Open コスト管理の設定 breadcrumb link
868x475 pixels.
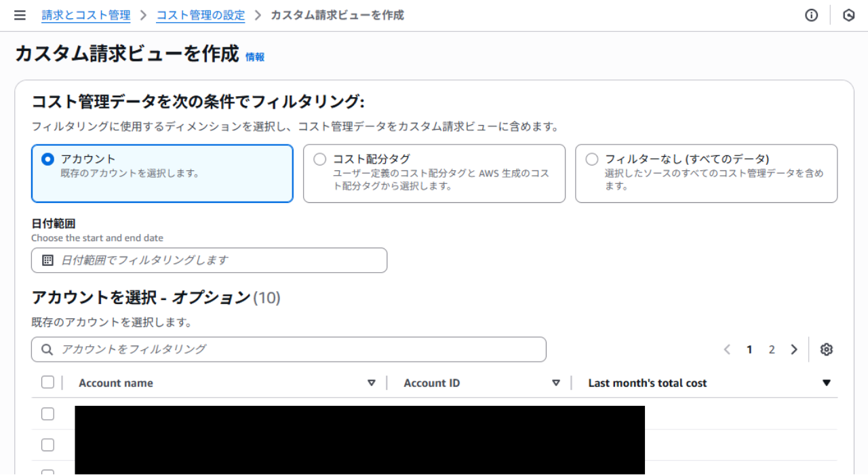201,15
